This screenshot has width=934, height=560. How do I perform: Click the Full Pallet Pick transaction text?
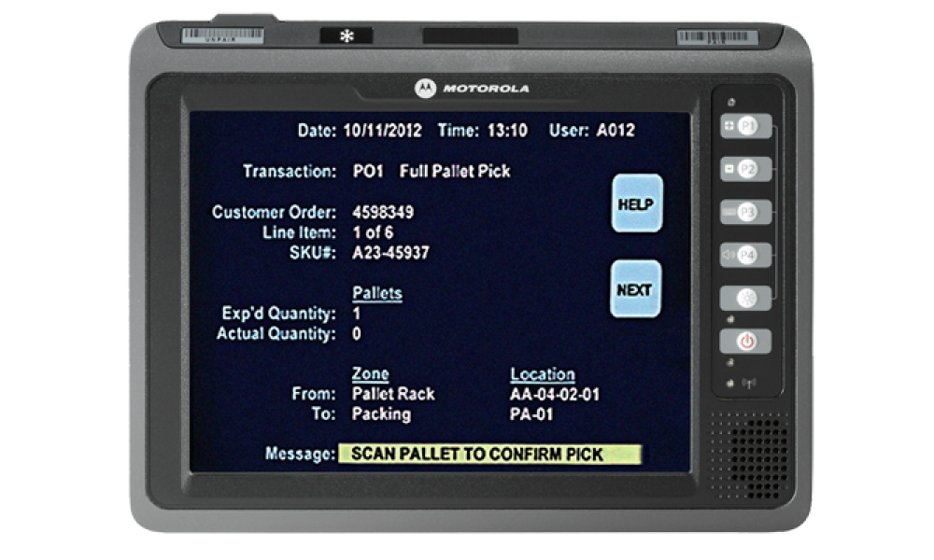(x=455, y=172)
